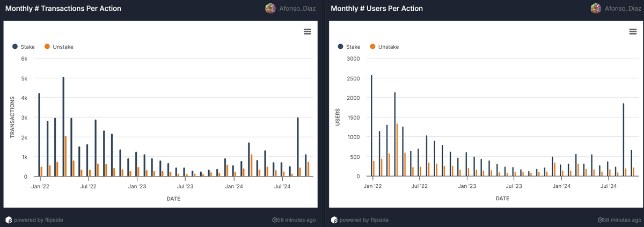Click the late-2024 Stake bar near 1800 users

[624, 140]
